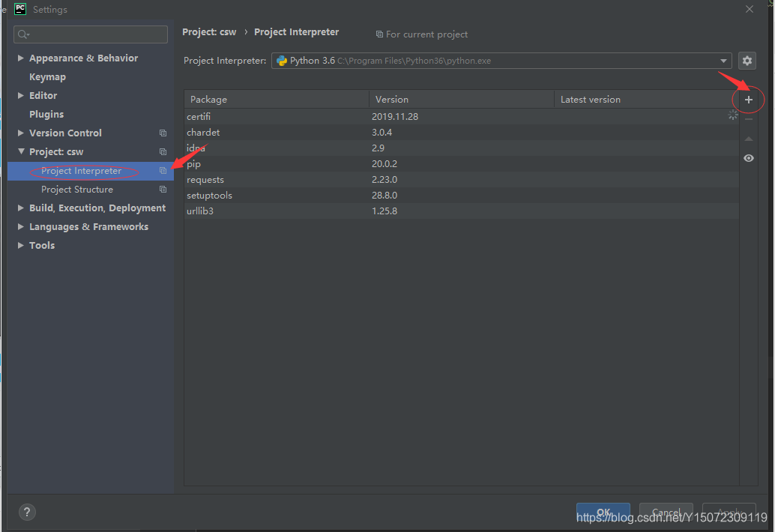The image size is (775, 532).
Task: Click the minus icon to uninstall package
Action: point(748,119)
